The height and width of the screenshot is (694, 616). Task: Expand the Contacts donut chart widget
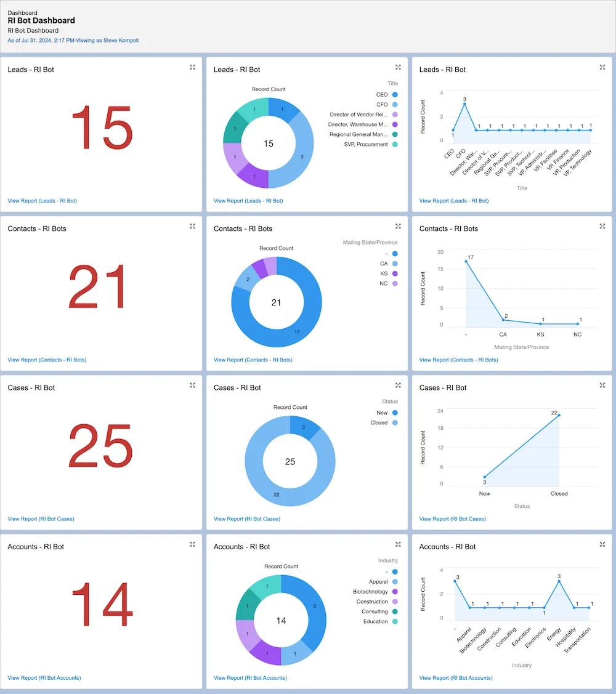398,226
